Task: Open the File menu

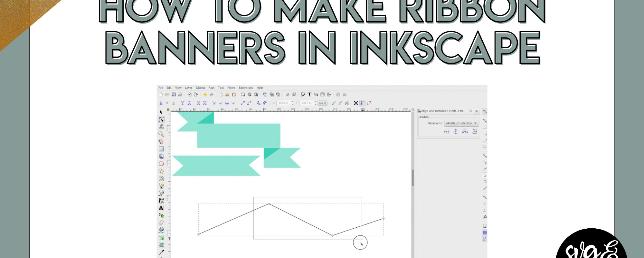Action: click(x=161, y=88)
